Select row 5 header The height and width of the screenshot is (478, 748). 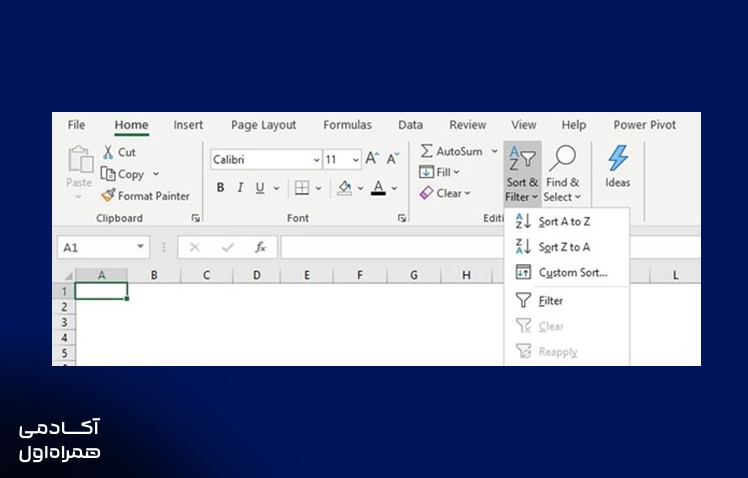[x=64, y=353]
